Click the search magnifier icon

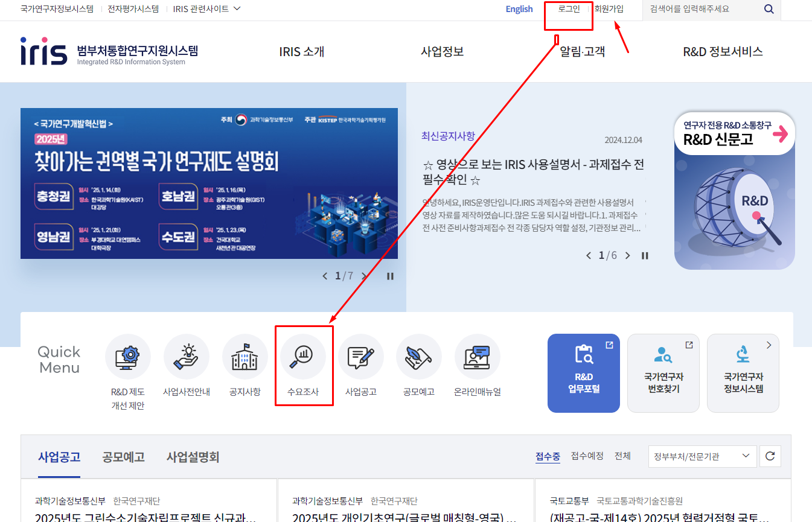click(769, 9)
